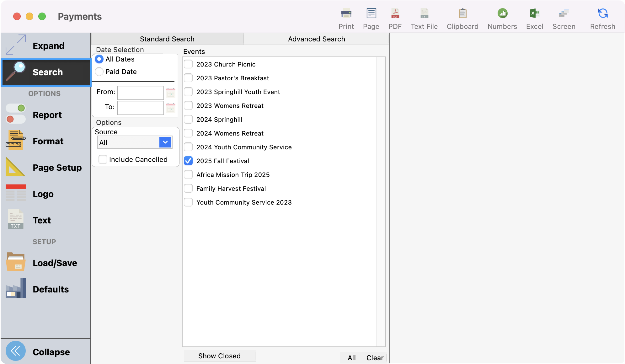
Task: Open the Format sidebar option
Action: click(x=48, y=141)
